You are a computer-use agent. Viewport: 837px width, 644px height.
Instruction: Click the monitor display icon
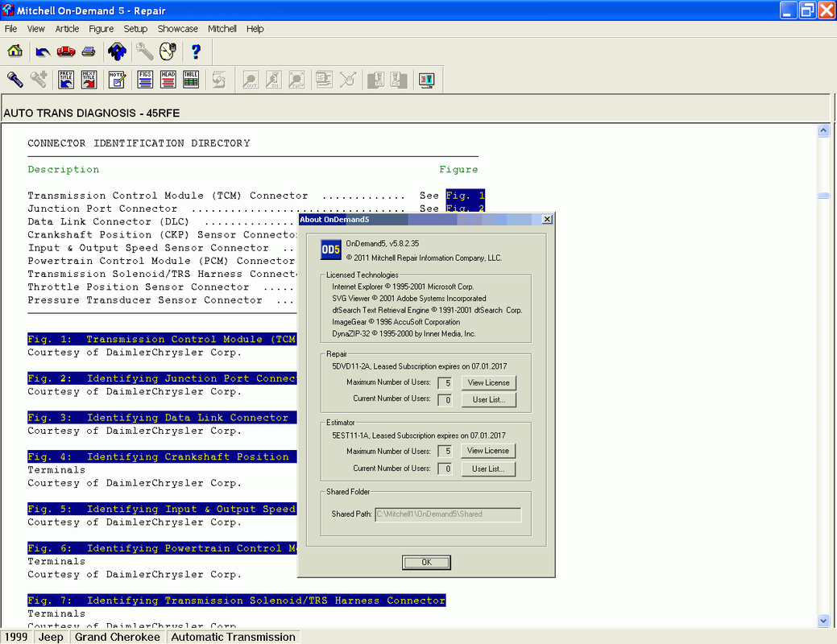426,80
